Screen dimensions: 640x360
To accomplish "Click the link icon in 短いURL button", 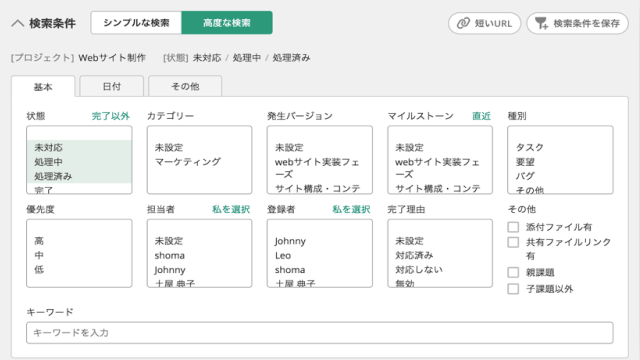I will (463, 23).
